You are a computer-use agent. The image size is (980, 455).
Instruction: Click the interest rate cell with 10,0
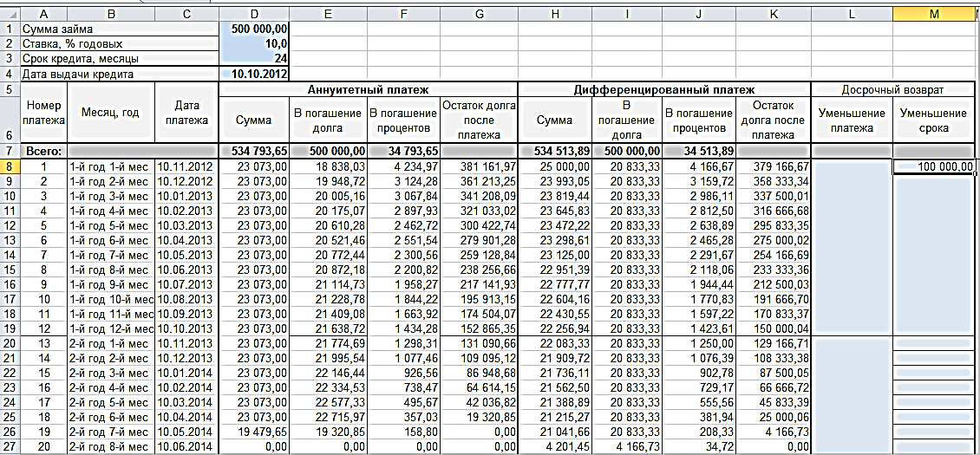(254, 43)
